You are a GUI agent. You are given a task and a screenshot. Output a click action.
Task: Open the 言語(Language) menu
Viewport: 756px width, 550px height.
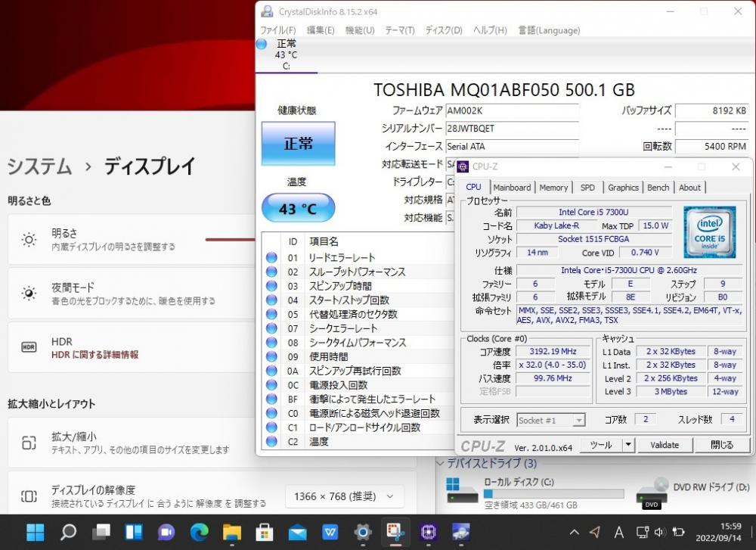tap(549, 30)
